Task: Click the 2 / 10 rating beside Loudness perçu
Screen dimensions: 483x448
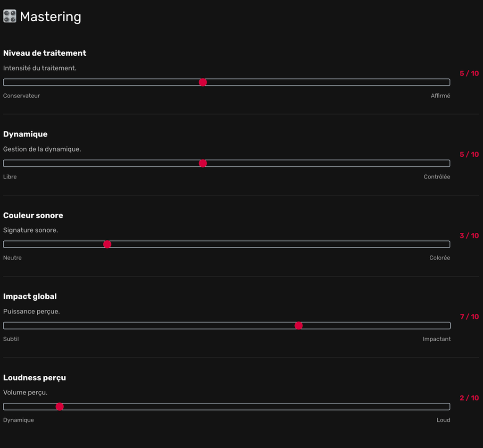Action: tap(469, 397)
